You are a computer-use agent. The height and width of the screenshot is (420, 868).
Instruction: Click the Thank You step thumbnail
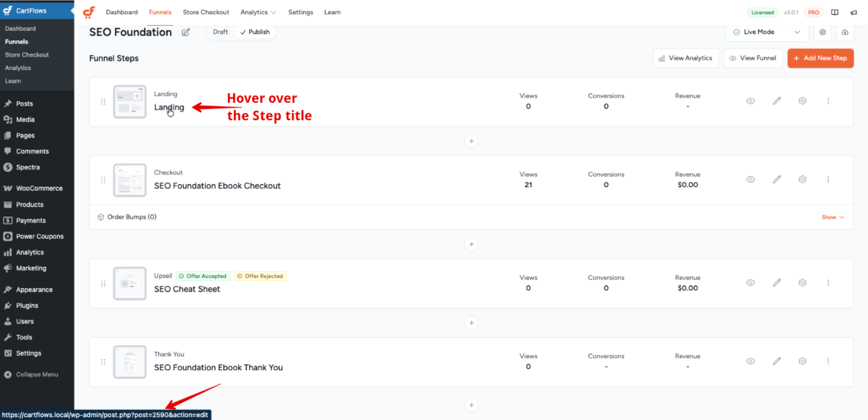tap(130, 362)
